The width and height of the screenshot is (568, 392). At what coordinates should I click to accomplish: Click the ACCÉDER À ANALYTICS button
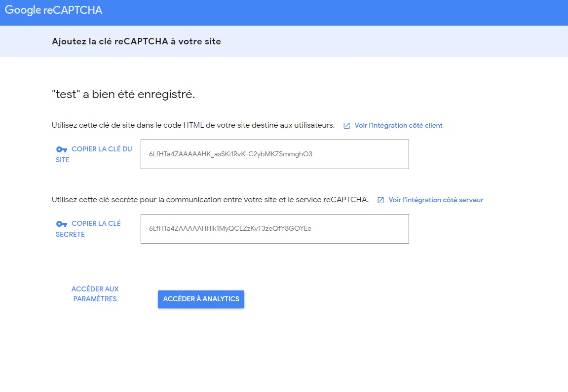pos(201,299)
